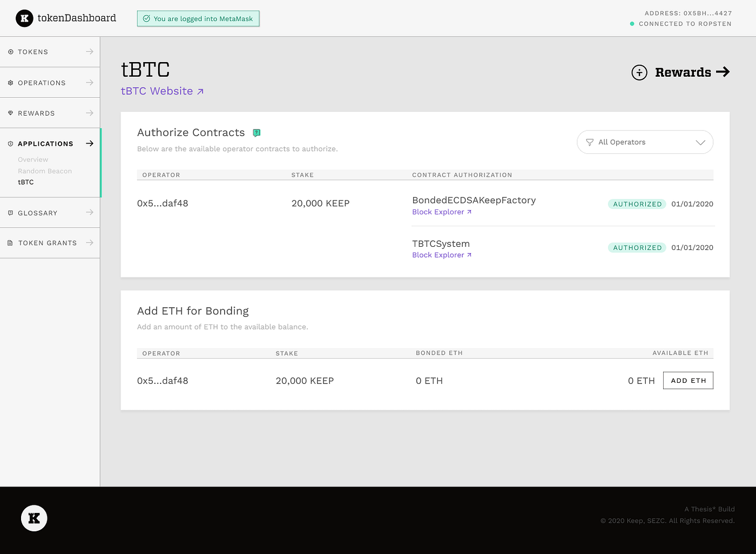Viewport: 756px width, 554px height.
Task: Click the arrow next to Tokens
Action: click(90, 51)
